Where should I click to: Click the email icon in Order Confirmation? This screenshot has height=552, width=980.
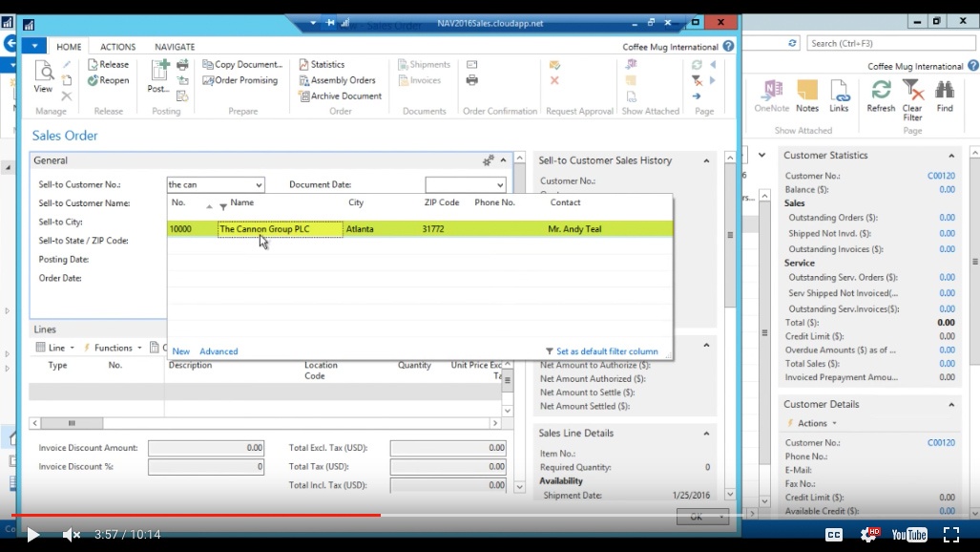472,64
